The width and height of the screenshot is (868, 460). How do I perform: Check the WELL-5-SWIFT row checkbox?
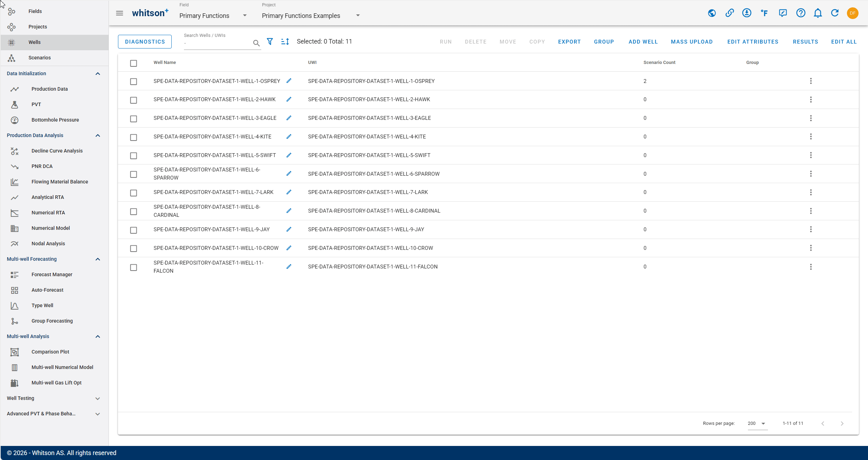[x=133, y=156]
